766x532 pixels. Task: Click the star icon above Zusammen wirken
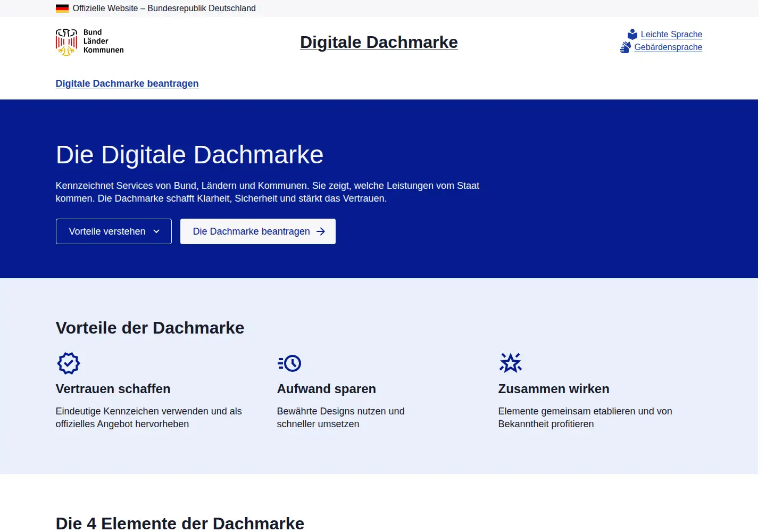pyautogui.click(x=511, y=363)
